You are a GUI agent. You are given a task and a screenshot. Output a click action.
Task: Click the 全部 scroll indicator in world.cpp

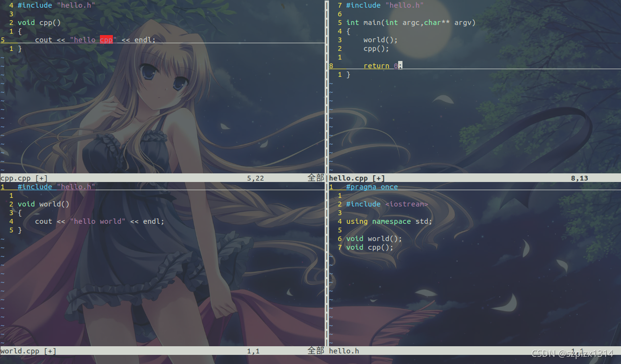[316, 351]
